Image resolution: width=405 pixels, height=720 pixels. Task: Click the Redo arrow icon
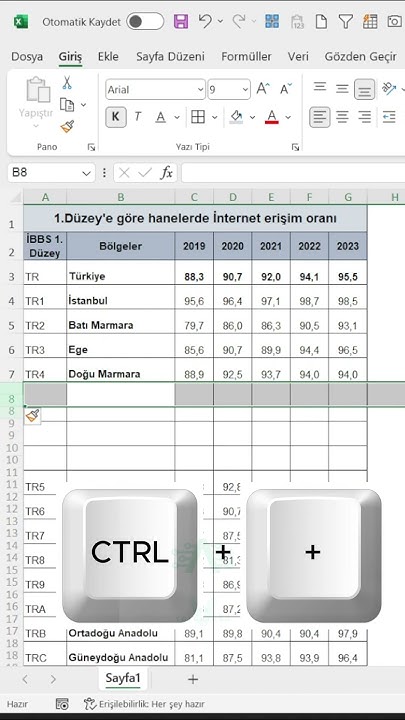tap(239, 21)
